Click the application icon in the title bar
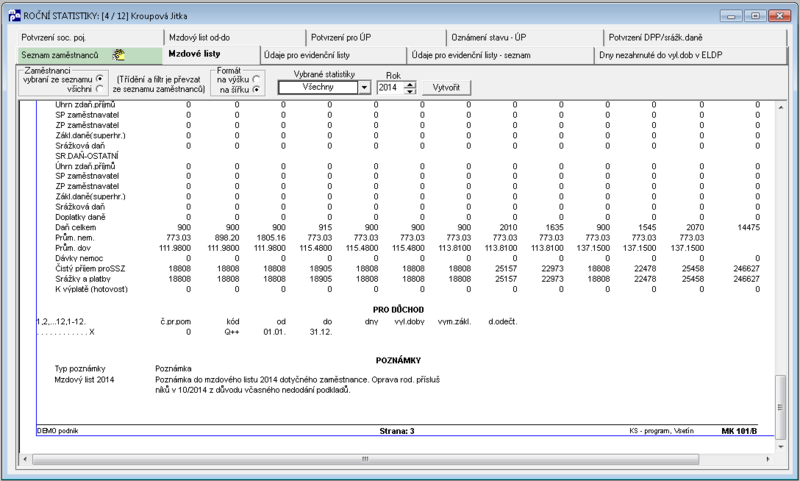The image size is (800, 481). [14, 15]
